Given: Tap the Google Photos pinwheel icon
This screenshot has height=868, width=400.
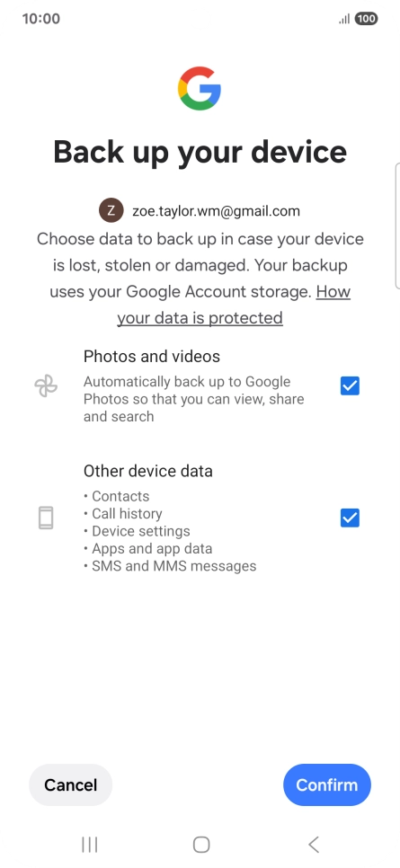Looking at the screenshot, I should 46,385.
